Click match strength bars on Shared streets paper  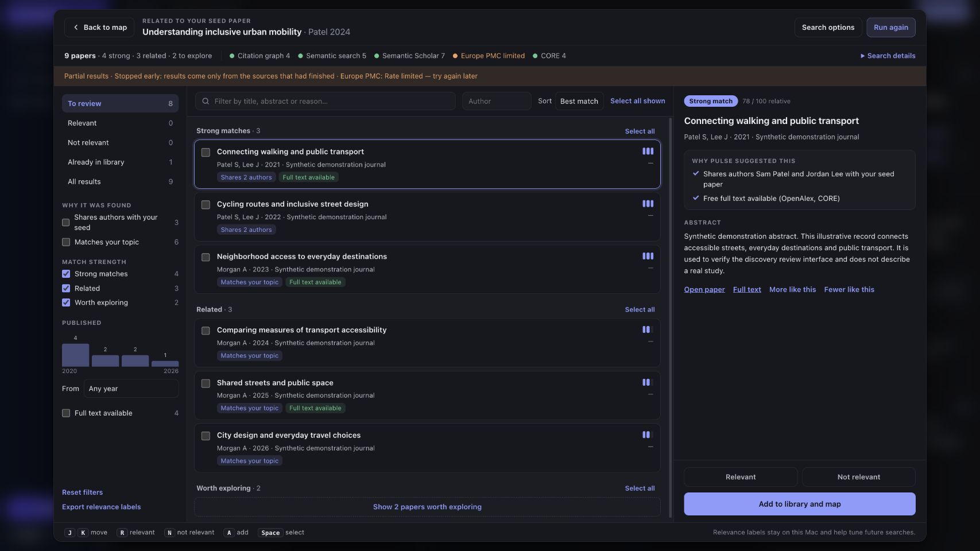(x=648, y=382)
